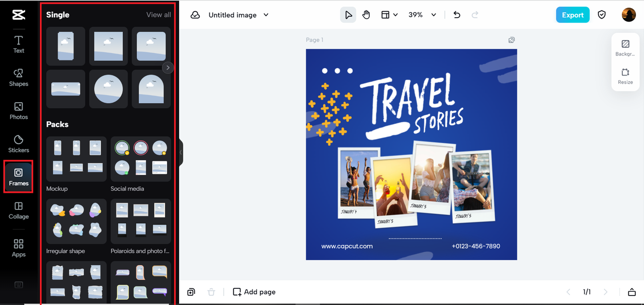Open the Stickers panel
The height and width of the screenshot is (305, 644).
(x=19, y=144)
